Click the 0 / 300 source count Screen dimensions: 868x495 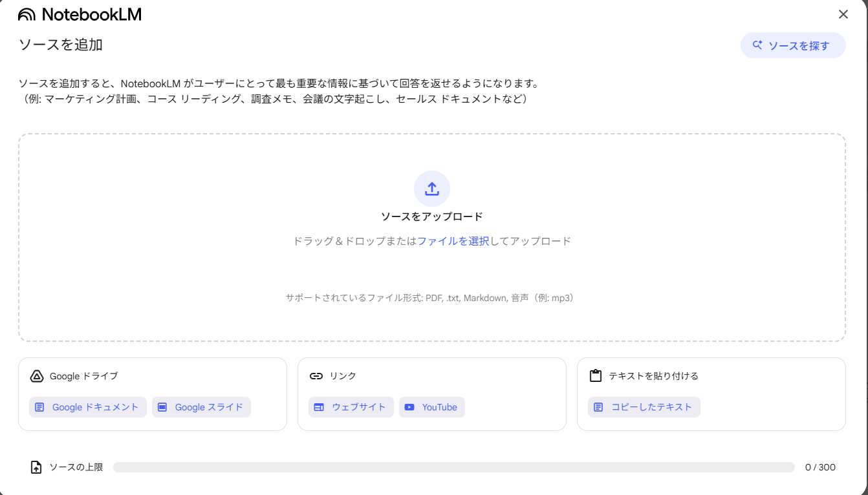(820, 467)
